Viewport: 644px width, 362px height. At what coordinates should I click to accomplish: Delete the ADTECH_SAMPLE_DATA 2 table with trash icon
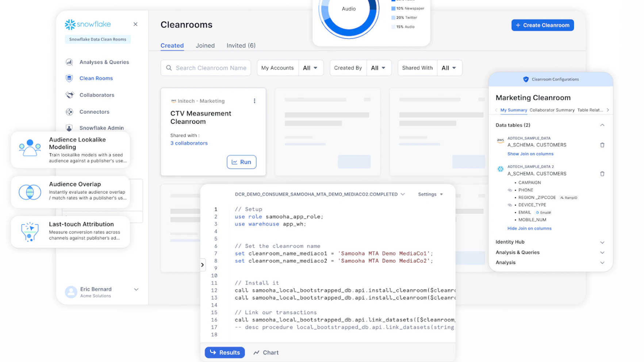[x=602, y=174]
